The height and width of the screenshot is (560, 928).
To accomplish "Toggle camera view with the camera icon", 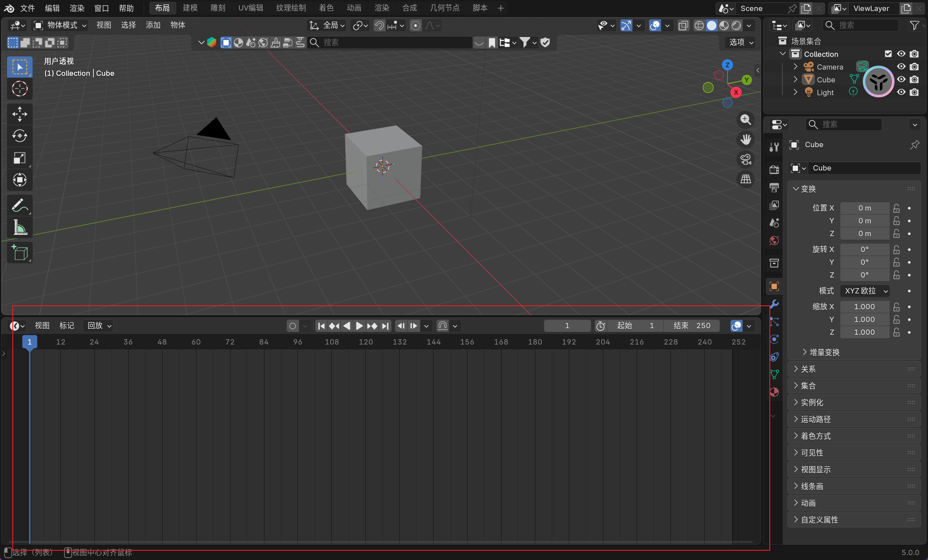I will click(746, 159).
